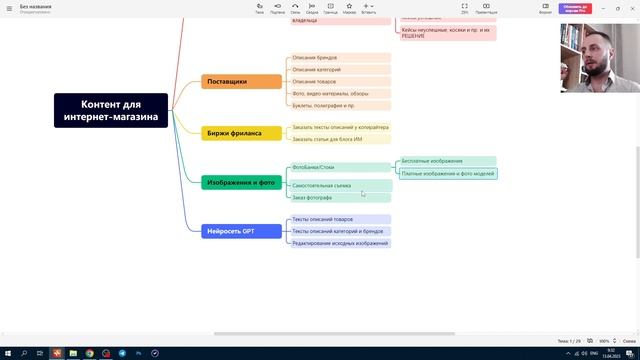The image size is (640, 360).
Task: Open Windows notification center
Action: [630, 353]
